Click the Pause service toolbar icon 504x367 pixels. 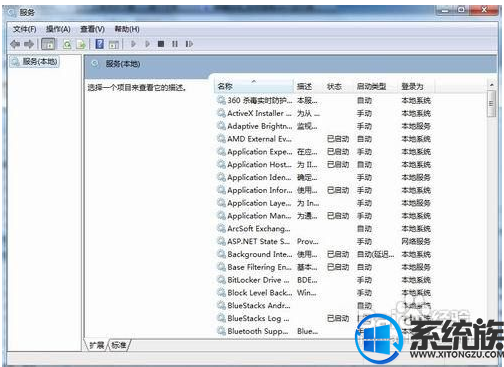click(x=175, y=44)
